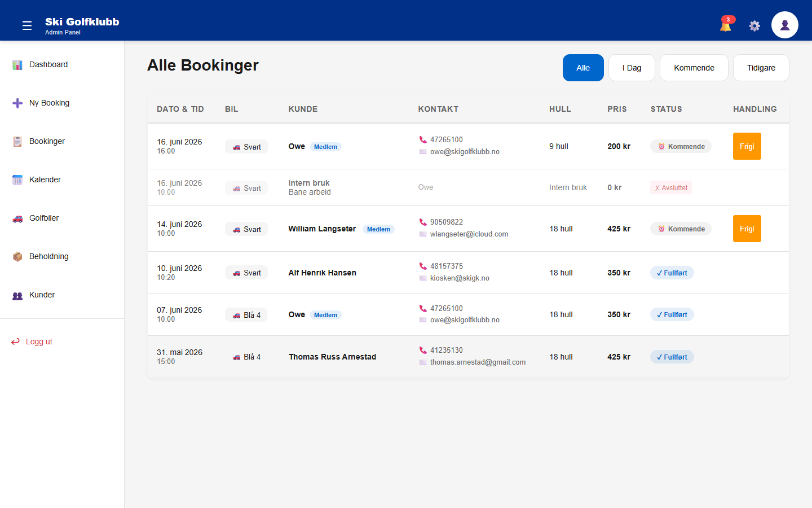Open the user profile avatar
Viewport: 812px width, 508px height.
pyautogui.click(x=785, y=25)
